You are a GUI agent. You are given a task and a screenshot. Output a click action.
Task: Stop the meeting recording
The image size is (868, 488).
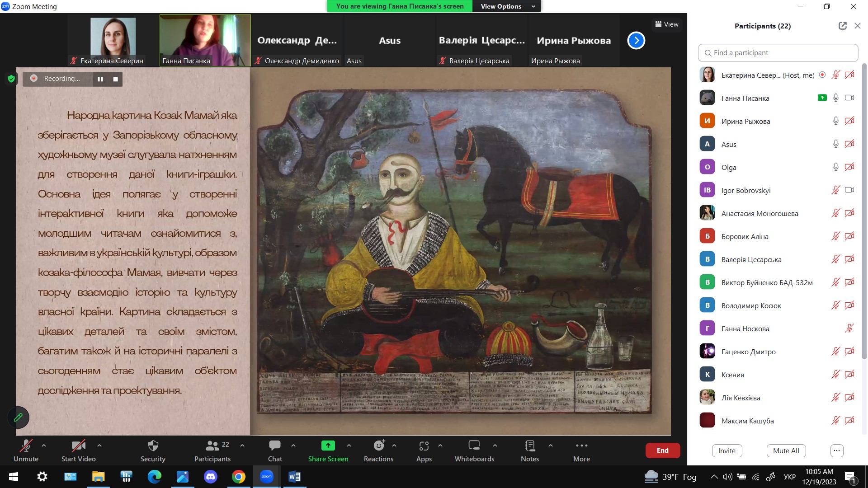115,79
